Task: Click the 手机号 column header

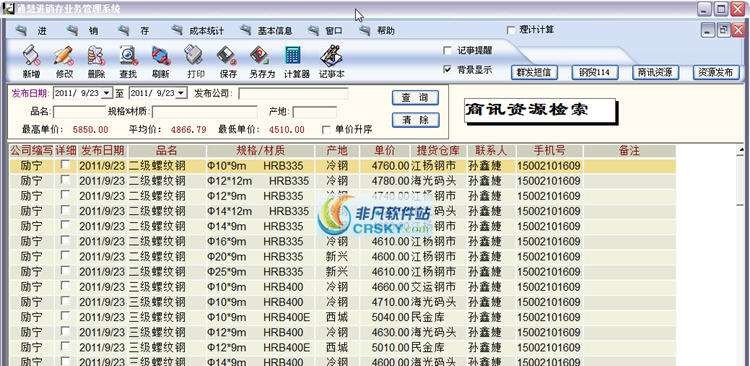Action: click(x=549, y=151)
